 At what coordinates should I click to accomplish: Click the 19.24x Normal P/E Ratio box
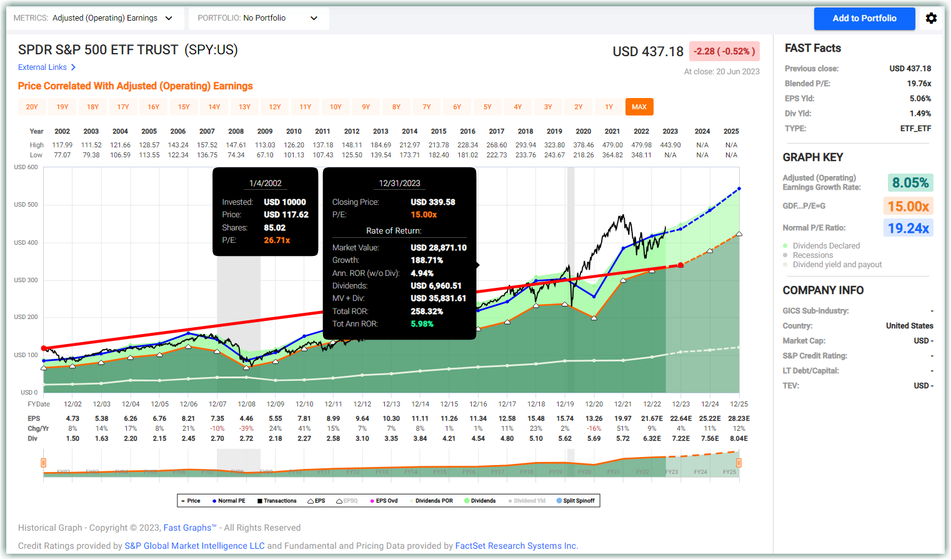click(908, 228)
